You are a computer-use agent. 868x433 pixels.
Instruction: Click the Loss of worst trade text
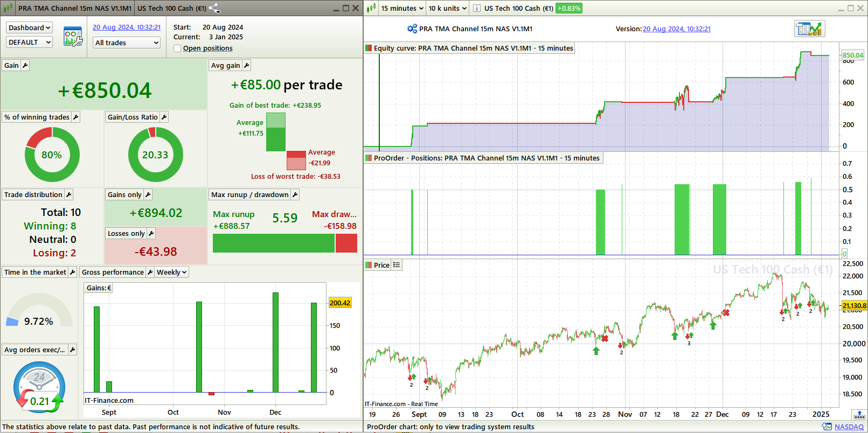(296, 176)
